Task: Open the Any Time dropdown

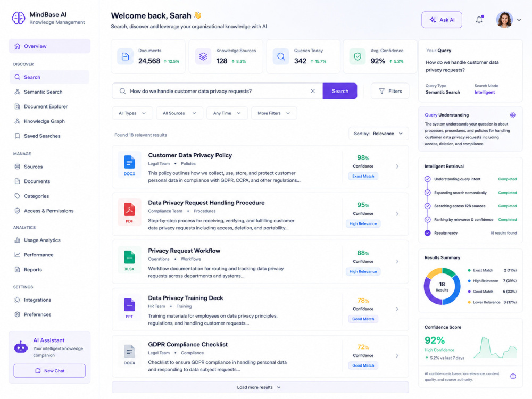Action: point(227,113)
